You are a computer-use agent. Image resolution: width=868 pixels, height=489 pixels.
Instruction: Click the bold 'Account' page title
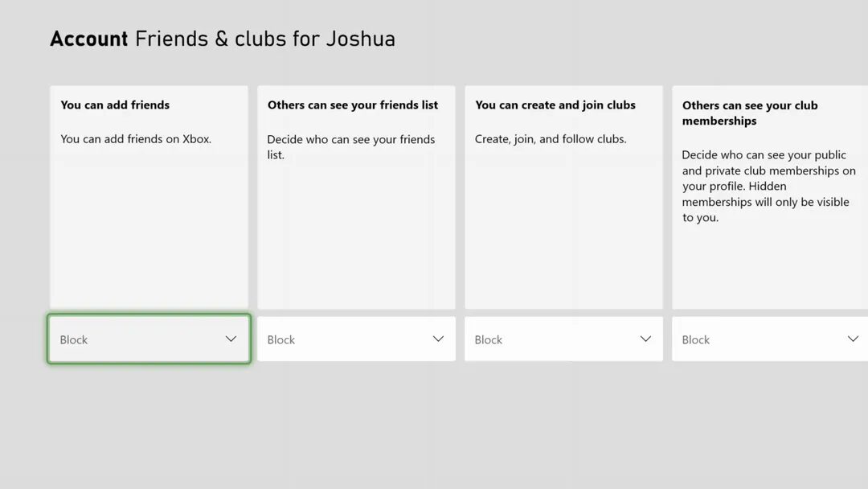pos(88,39)
